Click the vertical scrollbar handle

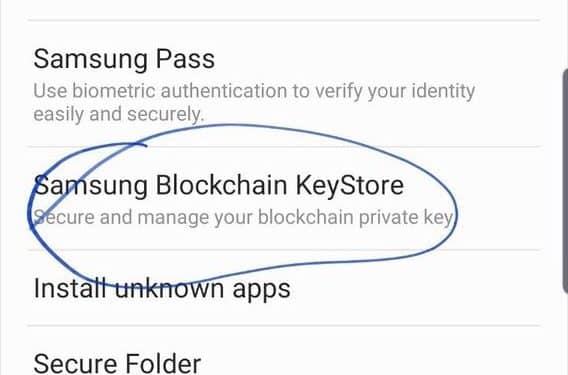(x=565, y=181)
